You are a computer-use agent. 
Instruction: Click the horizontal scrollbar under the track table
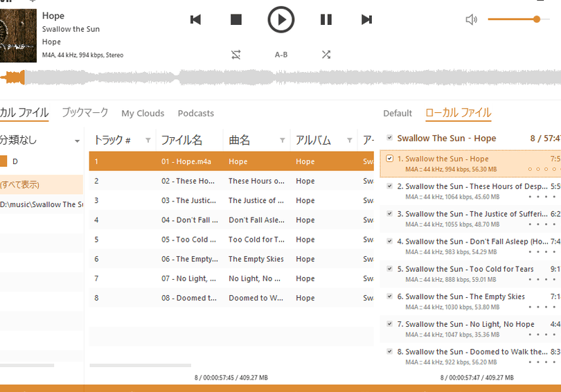(140, 366)
